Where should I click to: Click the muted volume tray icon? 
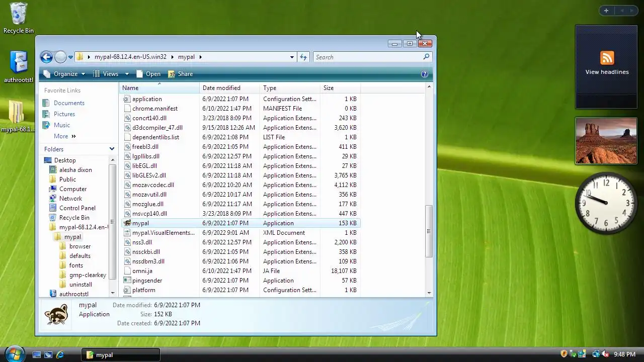click(605, 354)
